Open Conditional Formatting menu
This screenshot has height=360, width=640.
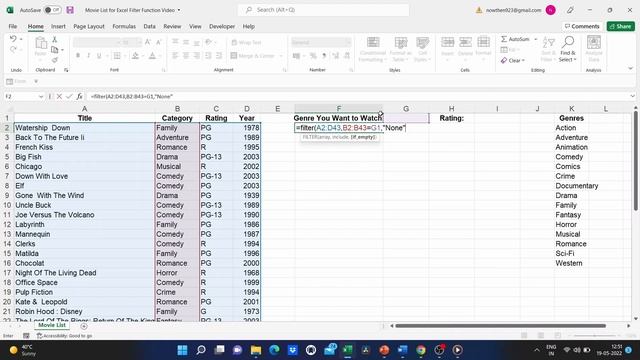pos(373,49)
